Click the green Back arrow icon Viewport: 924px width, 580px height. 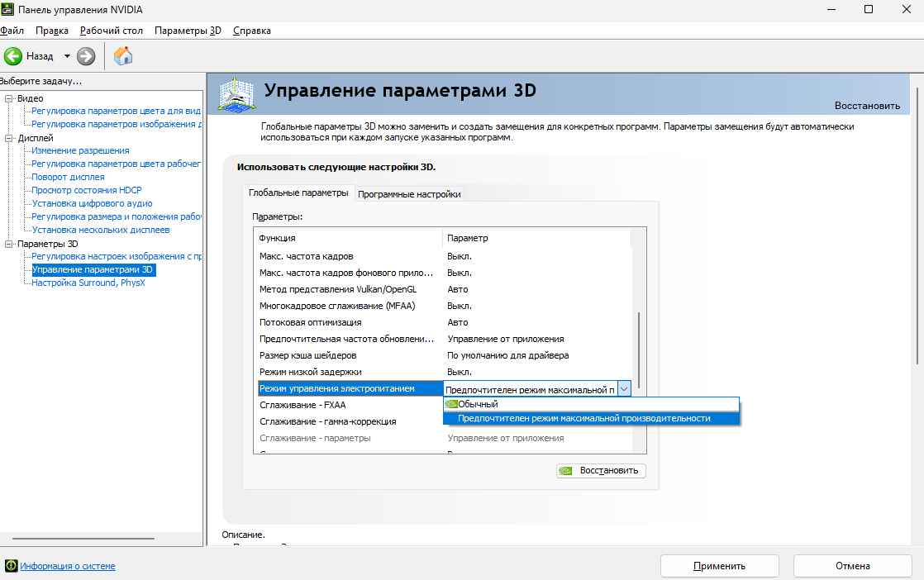tap(13, 56)
